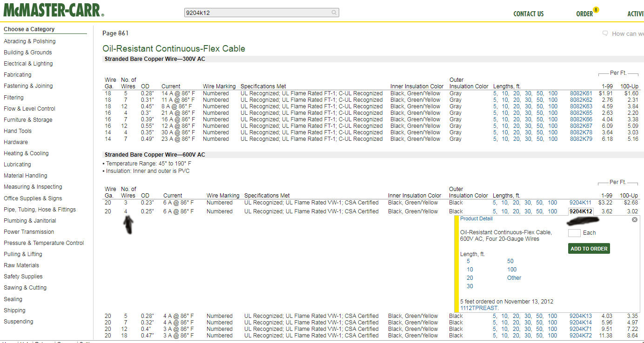Image resolution: width=644 pixels, height=343 pixels.
Task: Open part number 8082K61
Action: [x=581, y=93]
